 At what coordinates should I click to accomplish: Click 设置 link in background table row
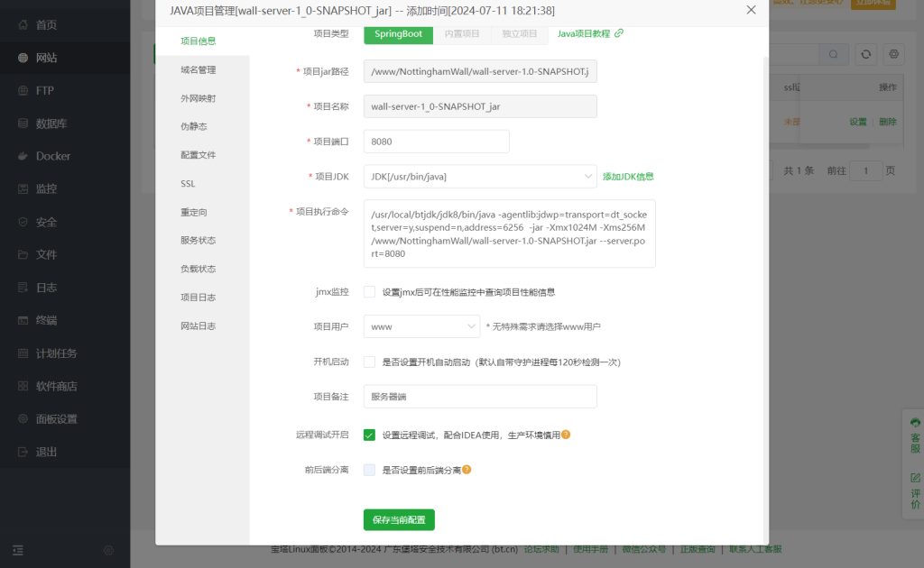858,122
